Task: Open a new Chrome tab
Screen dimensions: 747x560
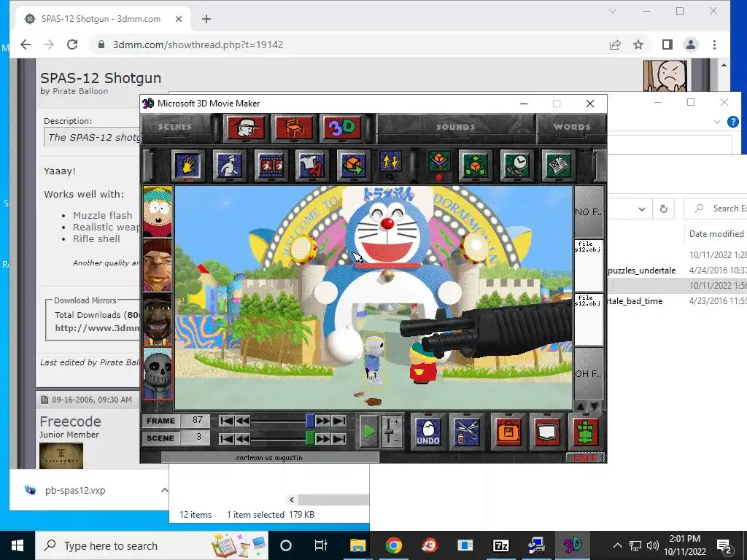Action: click(206, 19)
